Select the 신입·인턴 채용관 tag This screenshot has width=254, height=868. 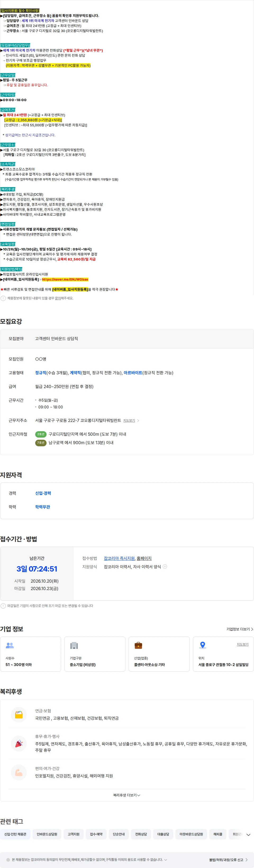coord(15,834)
